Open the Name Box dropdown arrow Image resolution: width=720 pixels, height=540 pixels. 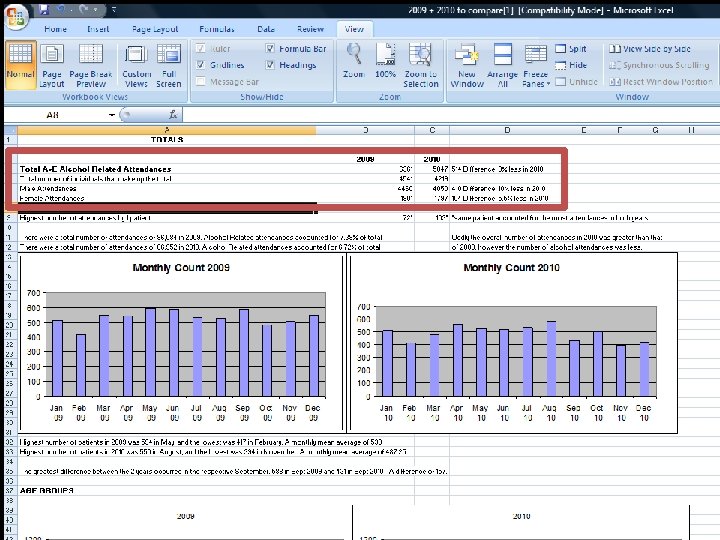pos(112,115)
